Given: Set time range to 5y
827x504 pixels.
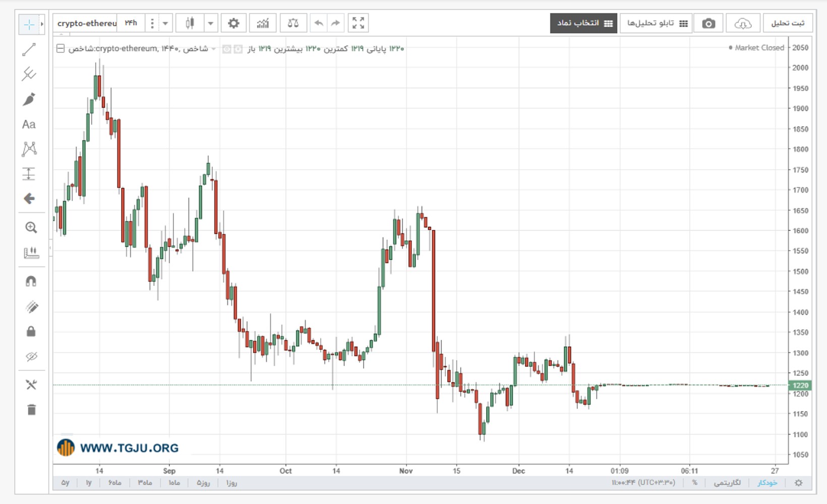Looking at the screenshot, I should click(x=65, y=483).
